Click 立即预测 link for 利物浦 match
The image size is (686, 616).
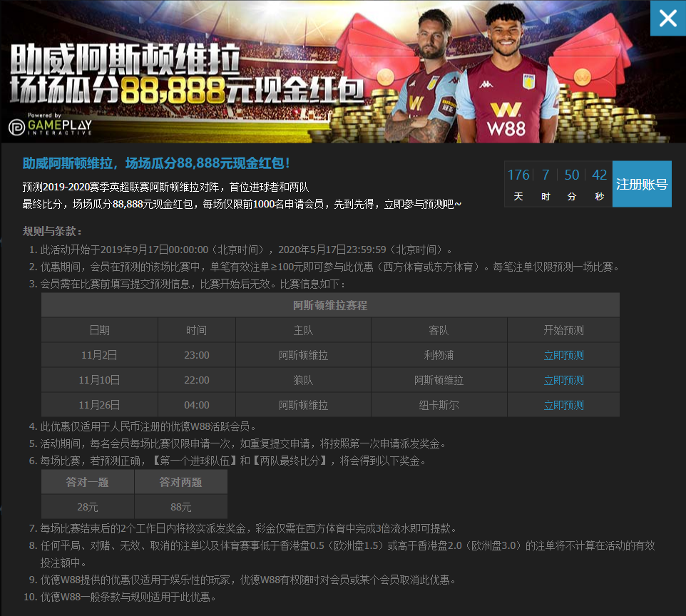563,355
